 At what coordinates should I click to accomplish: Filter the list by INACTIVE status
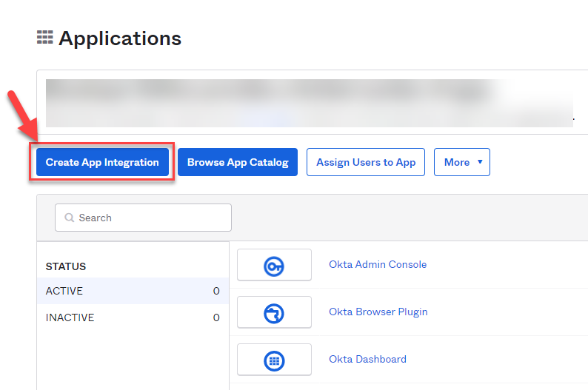click(x=70, y=317)
